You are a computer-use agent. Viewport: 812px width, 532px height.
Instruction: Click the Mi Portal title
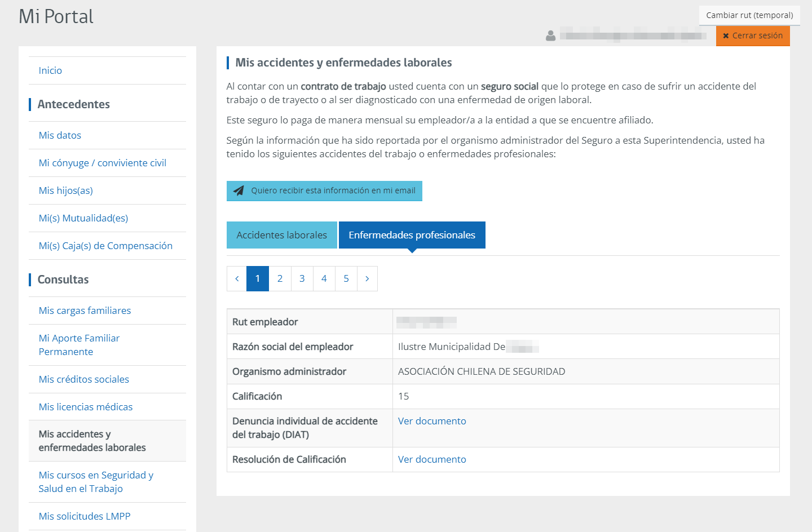click(56, 16)
